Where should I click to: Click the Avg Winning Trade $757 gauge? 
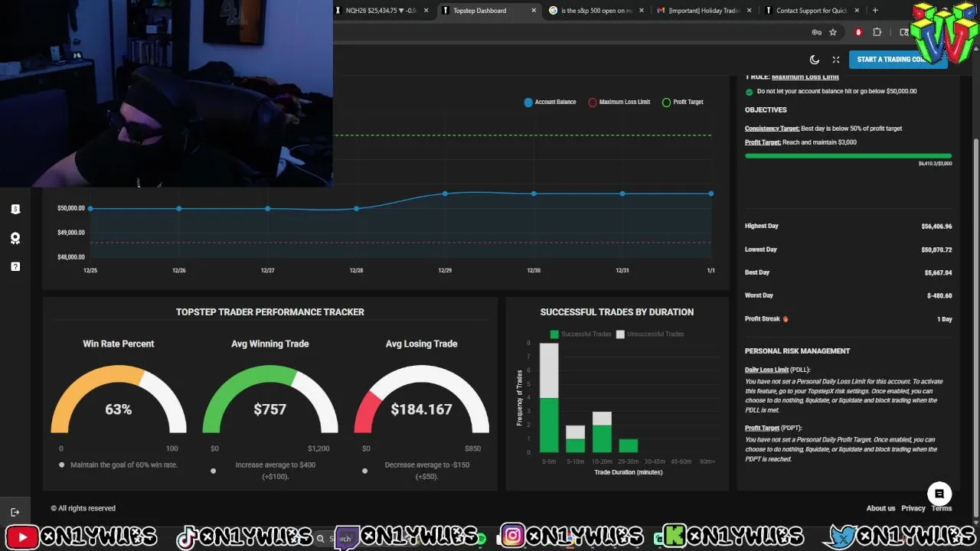270,399
